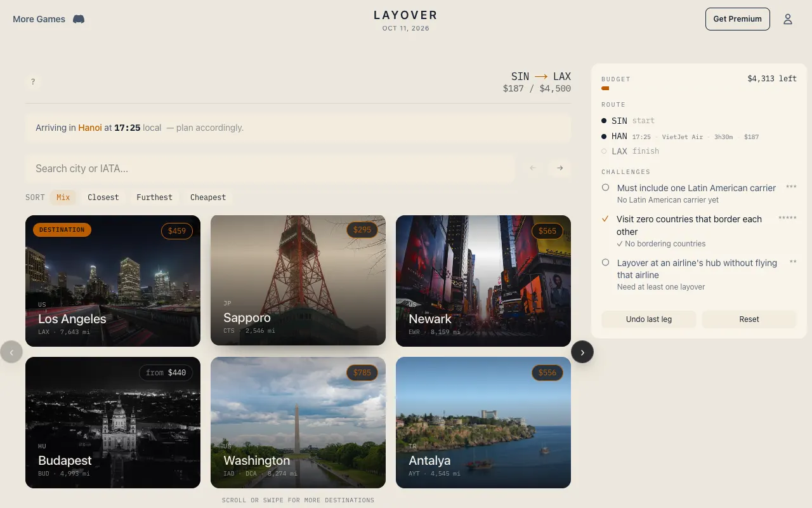This screenshot has width=812, height=508.
Task: Click the DESTINATION badge on Los Angeles card
Action: coord(62,230)
